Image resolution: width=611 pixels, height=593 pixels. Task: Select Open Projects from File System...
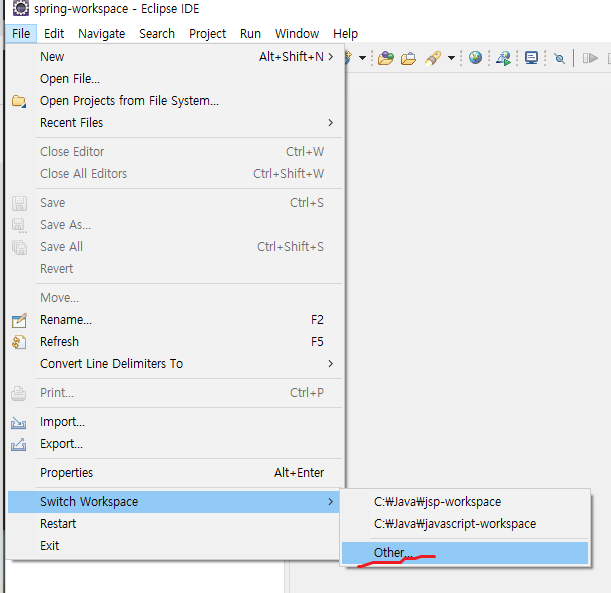(x=175, y=101)
